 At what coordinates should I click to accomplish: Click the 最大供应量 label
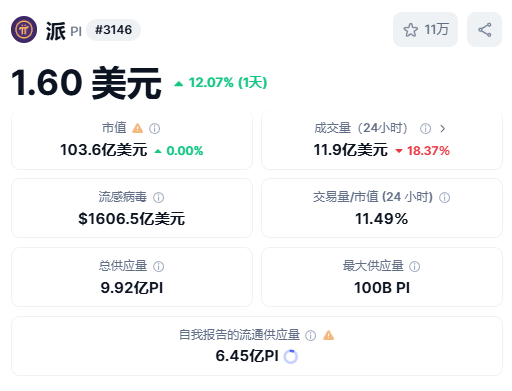click(373, 266)
